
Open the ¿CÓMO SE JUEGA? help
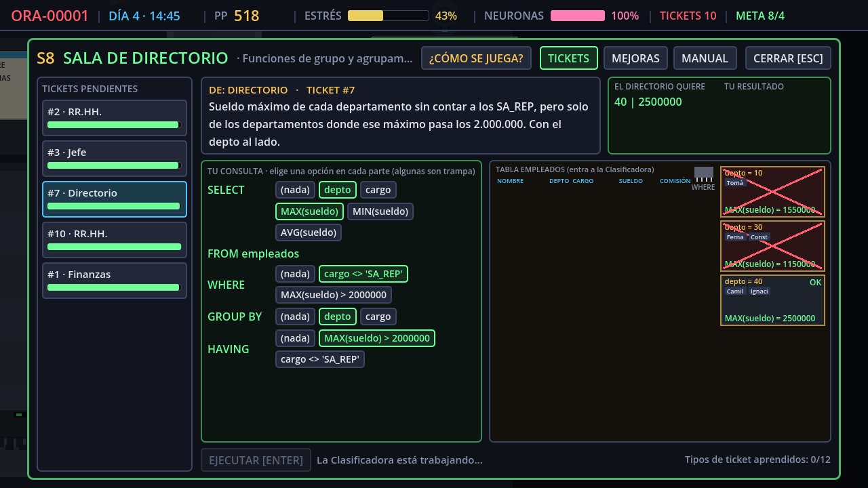(x=476, y=58)
